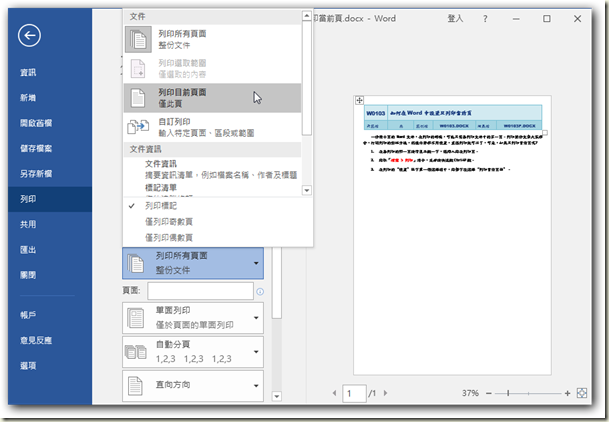Open Options in the sidebar
The image size is (609, 422).
50,366
